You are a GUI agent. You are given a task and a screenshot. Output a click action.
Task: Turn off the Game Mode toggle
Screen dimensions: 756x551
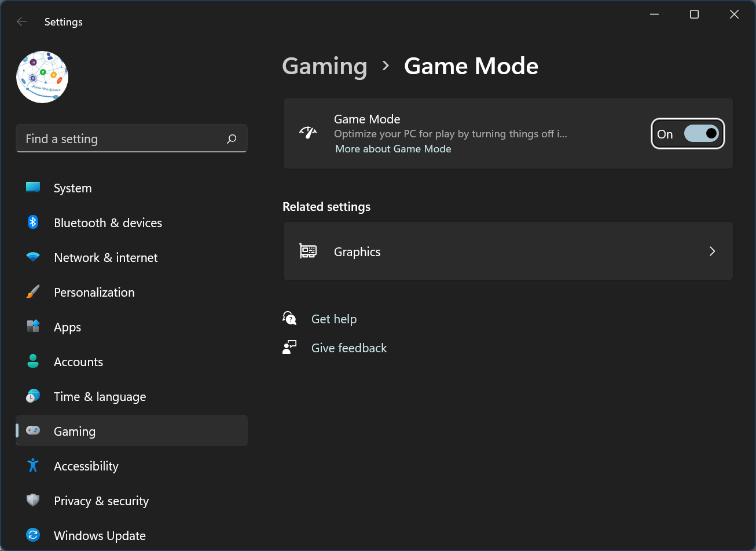[x=701, y=134]
